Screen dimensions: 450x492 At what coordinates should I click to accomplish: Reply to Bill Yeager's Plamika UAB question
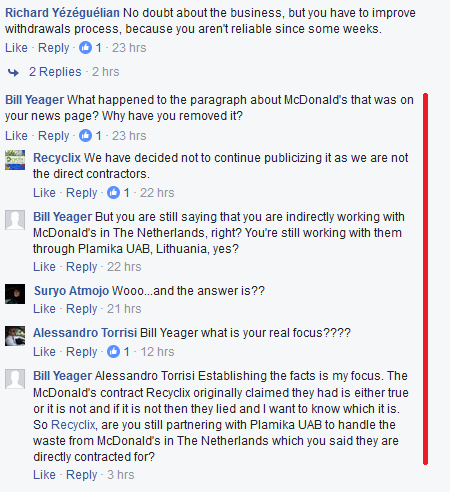click(81, 267)
